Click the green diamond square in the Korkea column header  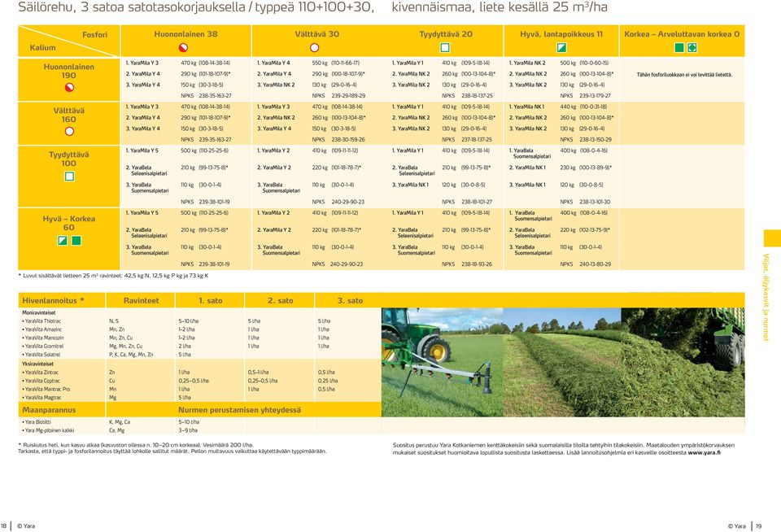692,48
